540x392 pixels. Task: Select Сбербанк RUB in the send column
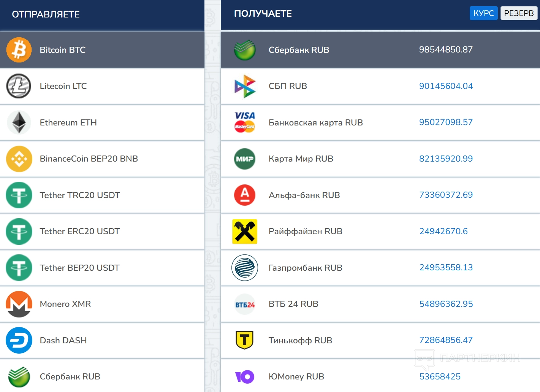tap(70, 377)
